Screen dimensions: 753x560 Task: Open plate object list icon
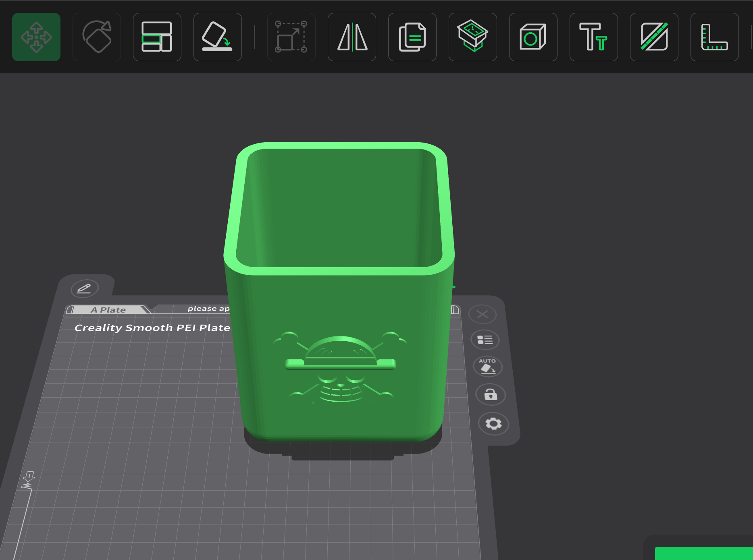click(485, 340)
